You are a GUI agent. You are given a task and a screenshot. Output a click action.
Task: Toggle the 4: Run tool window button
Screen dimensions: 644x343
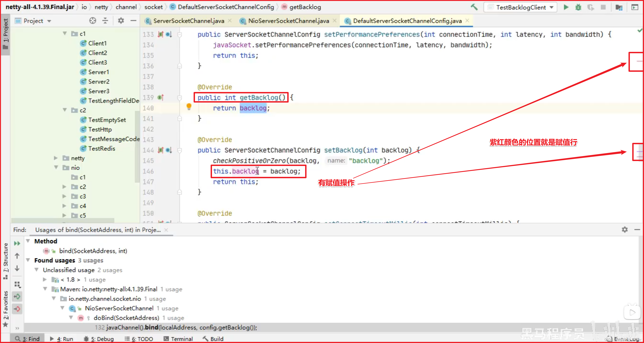pyautogui.click(x=61, y=339)
